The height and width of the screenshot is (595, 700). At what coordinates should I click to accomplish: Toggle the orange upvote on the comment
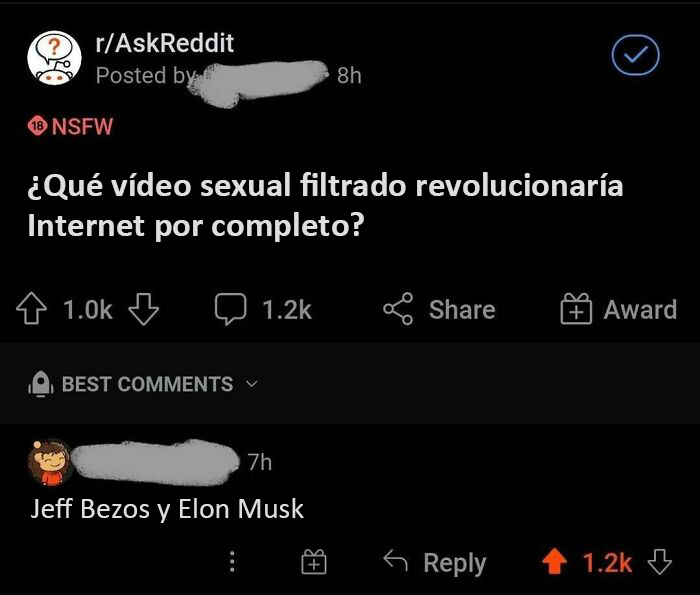click(x=554, y=561)
